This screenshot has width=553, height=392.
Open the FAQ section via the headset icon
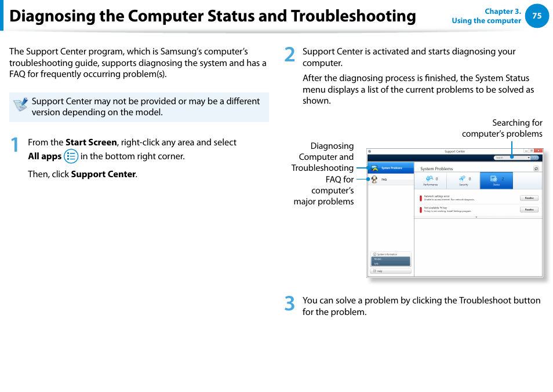coord(373,179)
